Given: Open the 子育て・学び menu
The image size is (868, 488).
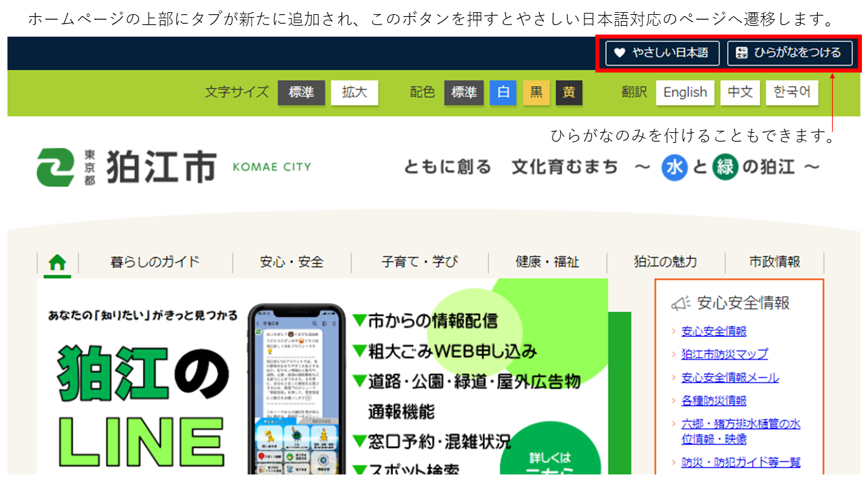Looking at the screenshot, I should click(420, 262).
